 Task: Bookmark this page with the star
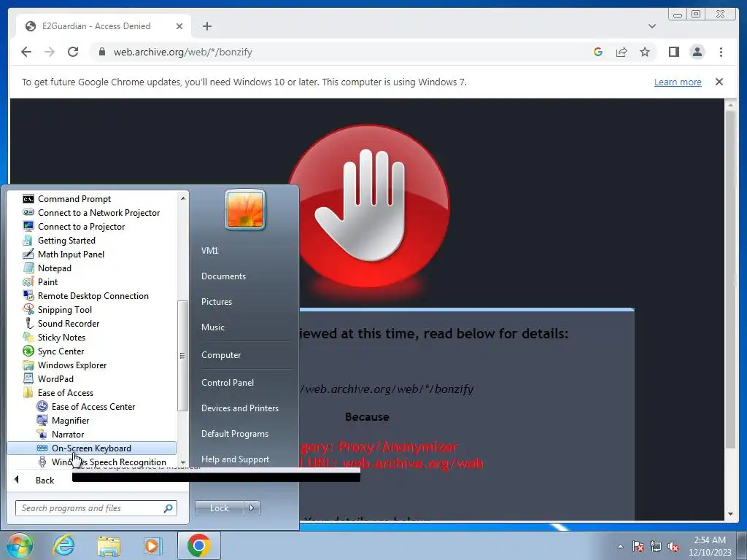pyautogui.click(x=645, y=52)
